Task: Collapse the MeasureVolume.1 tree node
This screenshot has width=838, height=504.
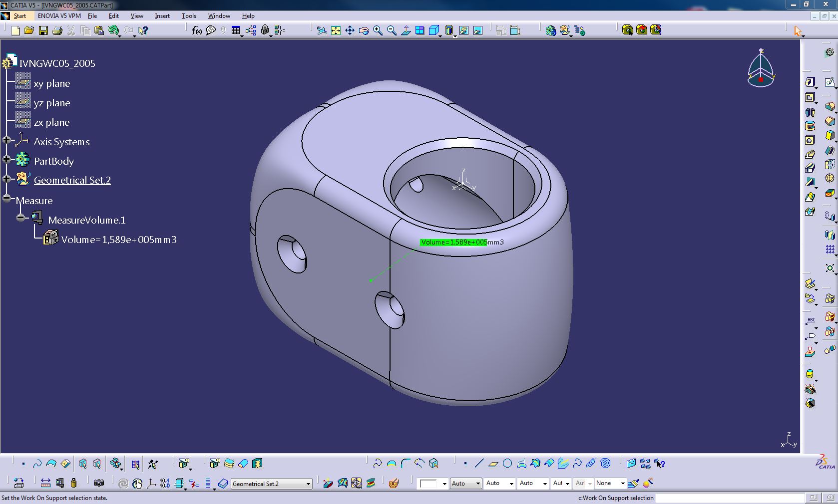Action: pyautogui.click(x=20, y=218)
